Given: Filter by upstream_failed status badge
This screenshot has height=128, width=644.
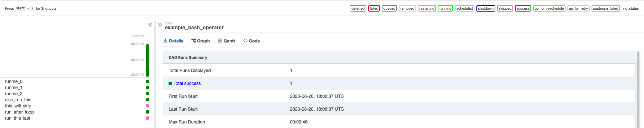Looking at the screenshot, I should coord(606,8).
